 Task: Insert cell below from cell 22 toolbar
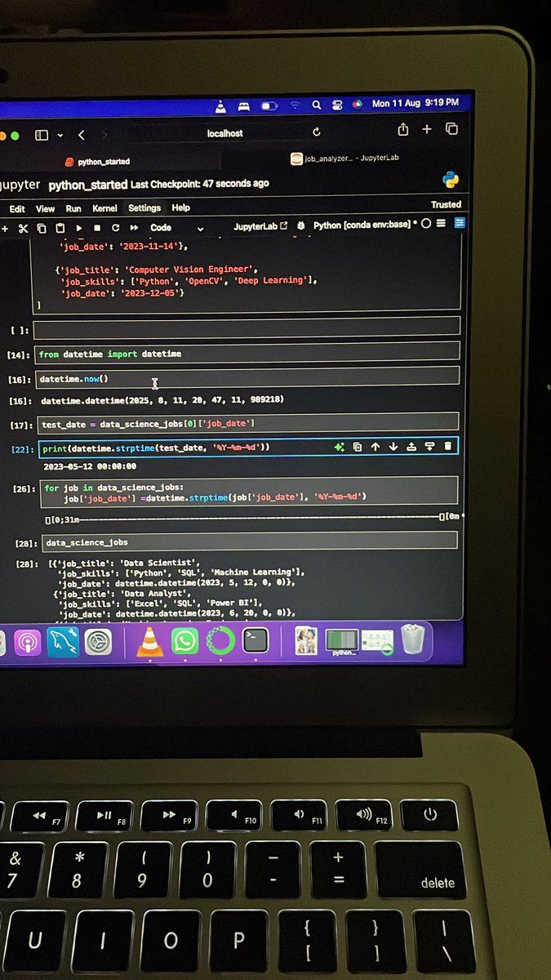(429, 447)
